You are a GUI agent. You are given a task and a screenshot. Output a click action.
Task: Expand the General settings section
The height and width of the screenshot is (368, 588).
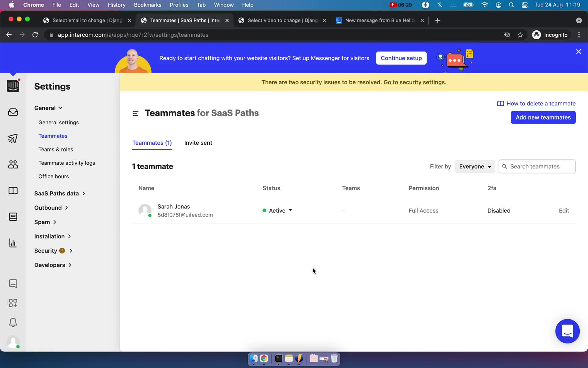tap(48, 108)
